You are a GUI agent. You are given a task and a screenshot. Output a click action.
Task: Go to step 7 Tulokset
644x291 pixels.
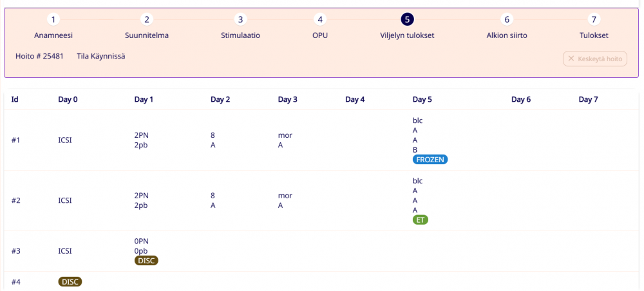[593, 20]
